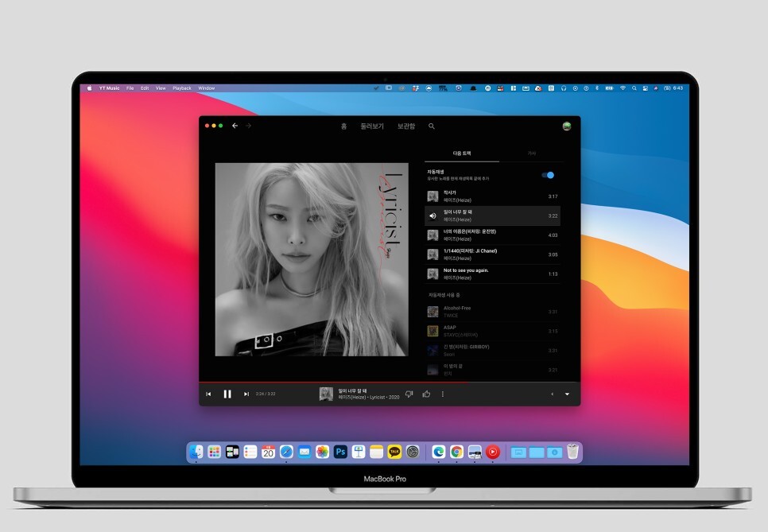
Task: Open Reminders from the dock
Action: (x=250, y=452)
